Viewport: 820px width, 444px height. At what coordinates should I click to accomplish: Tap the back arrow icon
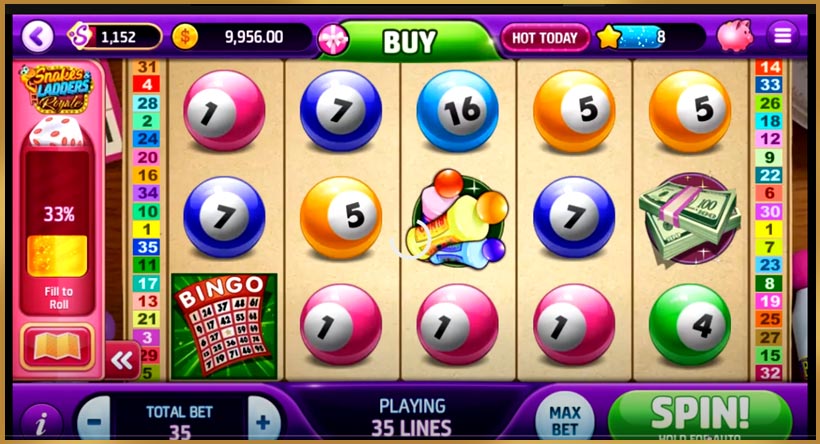(37, 37)
